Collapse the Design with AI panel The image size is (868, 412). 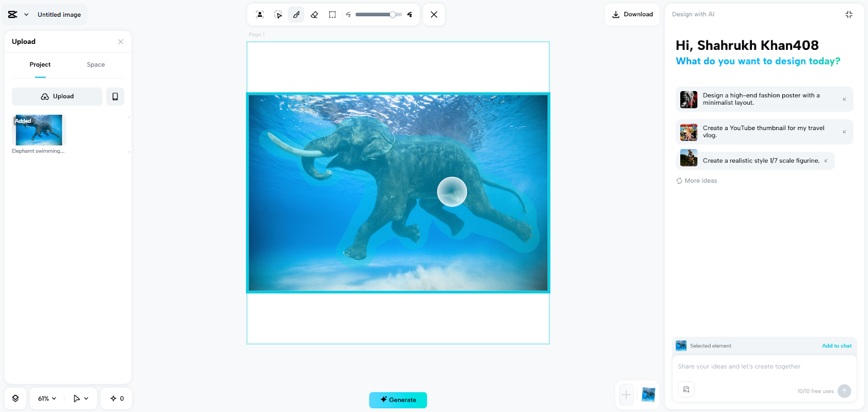(x=848, y=15)
